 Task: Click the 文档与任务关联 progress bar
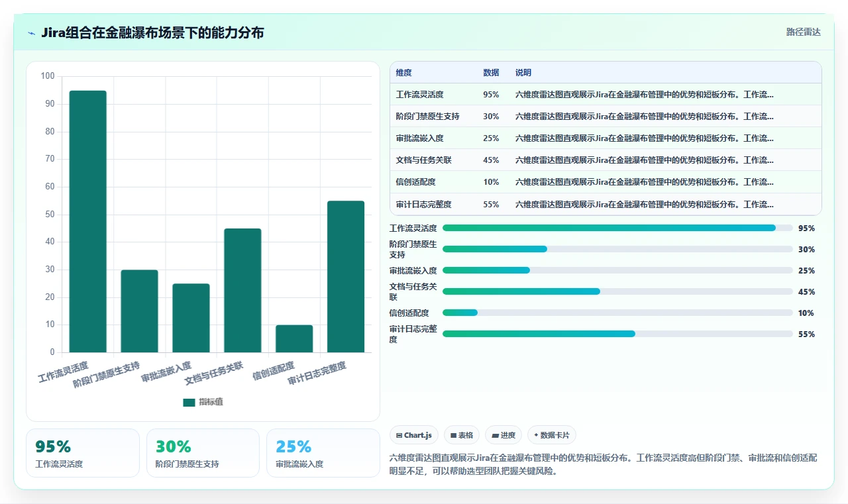617,291
